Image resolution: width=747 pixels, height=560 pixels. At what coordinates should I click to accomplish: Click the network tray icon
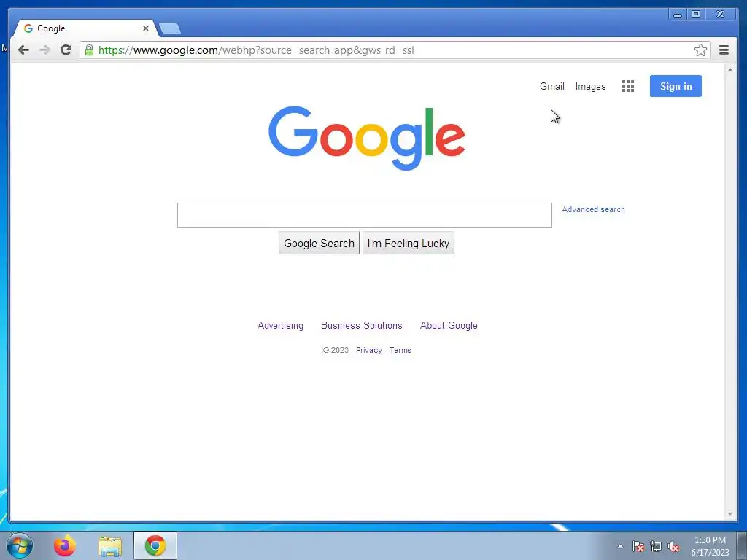pyautogui.click(x=656, y=546)
